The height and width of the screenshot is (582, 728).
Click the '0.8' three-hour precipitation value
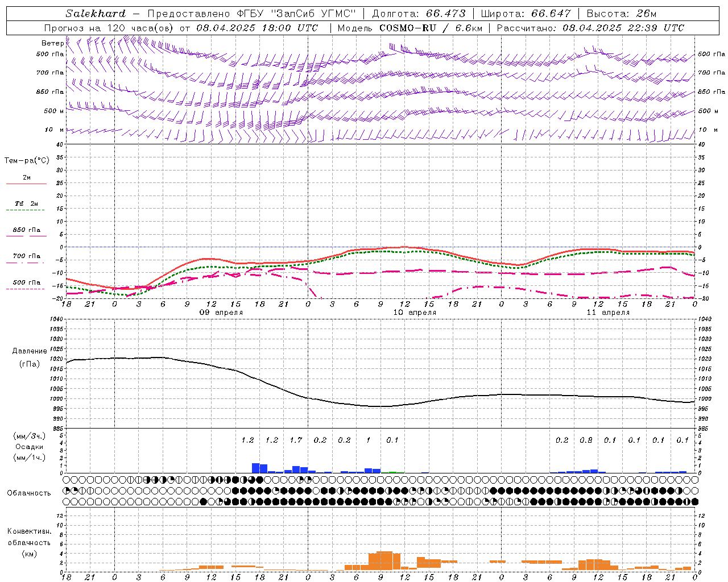[586, 440]
